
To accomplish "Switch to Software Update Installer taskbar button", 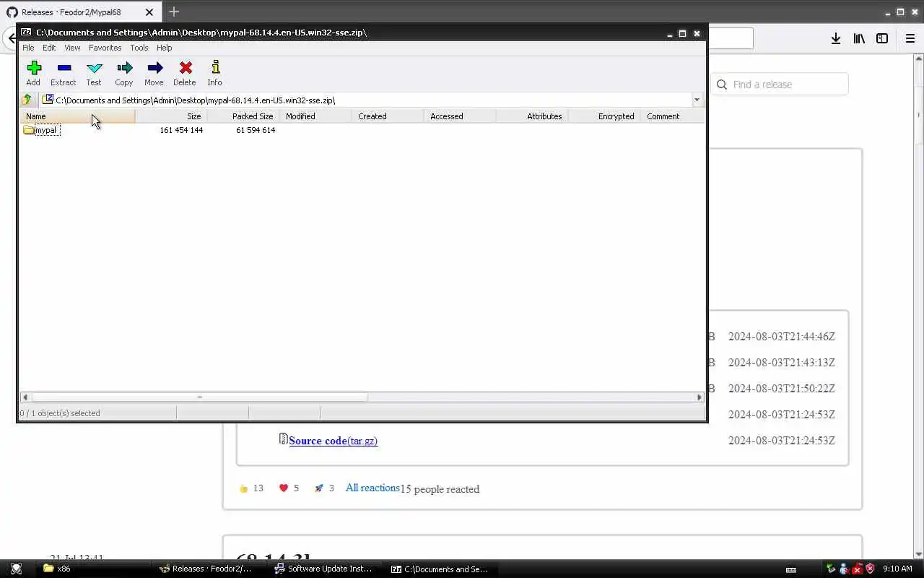I will (x=323, y=569).
